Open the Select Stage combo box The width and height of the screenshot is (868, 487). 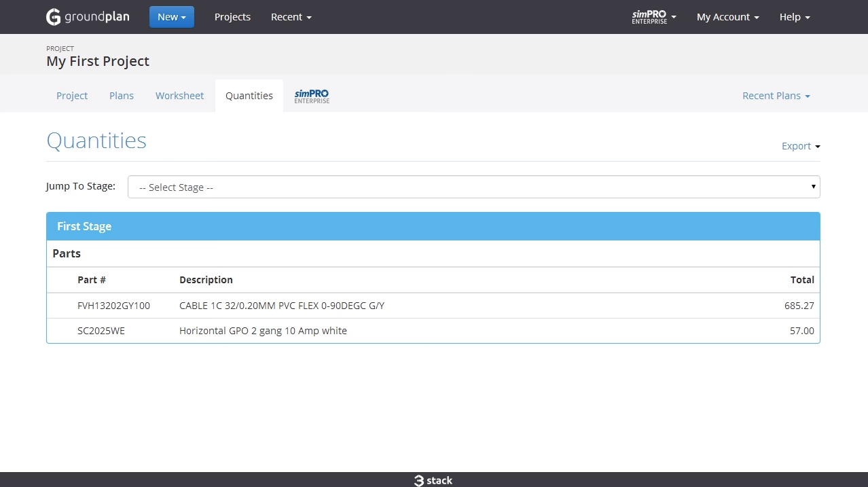pos(473,187)
